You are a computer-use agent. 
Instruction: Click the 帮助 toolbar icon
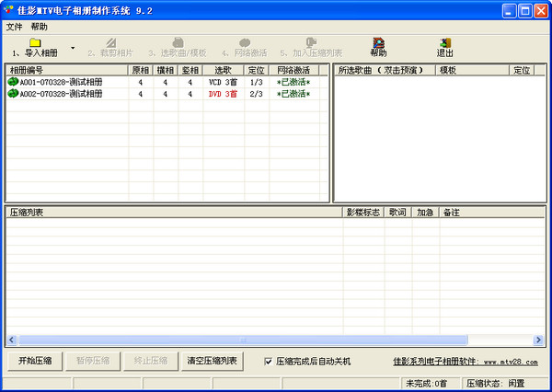click(378, 42)
